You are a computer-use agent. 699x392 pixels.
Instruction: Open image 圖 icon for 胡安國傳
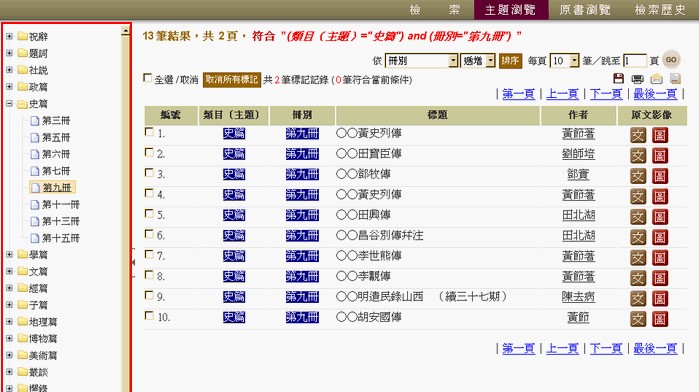pyautogui.click(x=660, y=319)
